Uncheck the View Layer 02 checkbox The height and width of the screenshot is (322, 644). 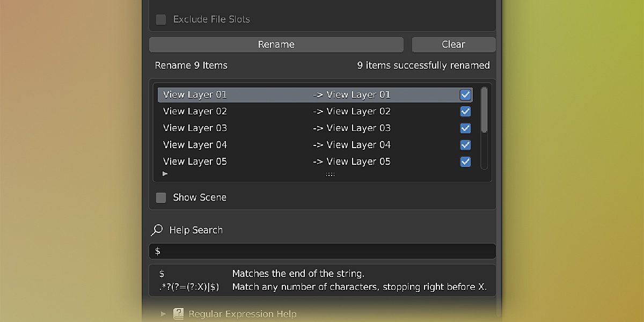(465, 112)
